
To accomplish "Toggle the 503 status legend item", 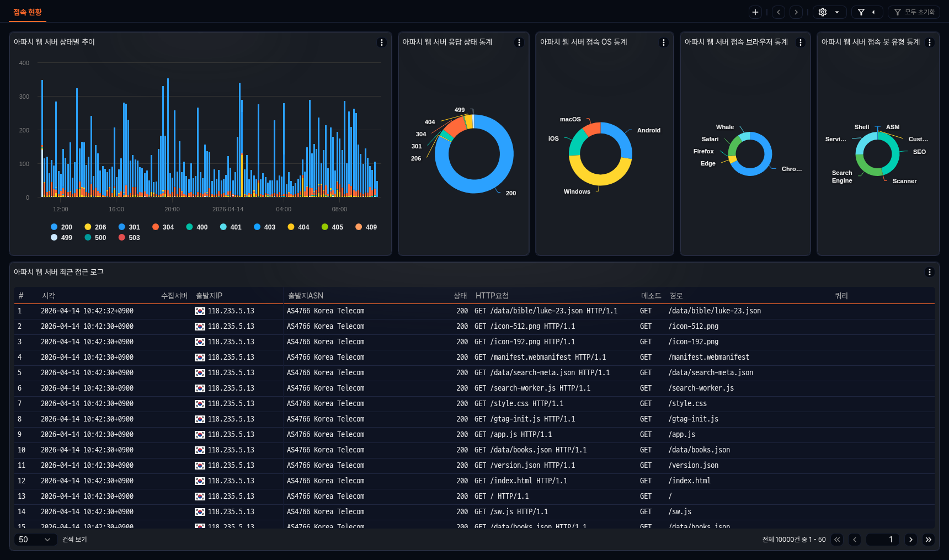I will click(129, 238).
